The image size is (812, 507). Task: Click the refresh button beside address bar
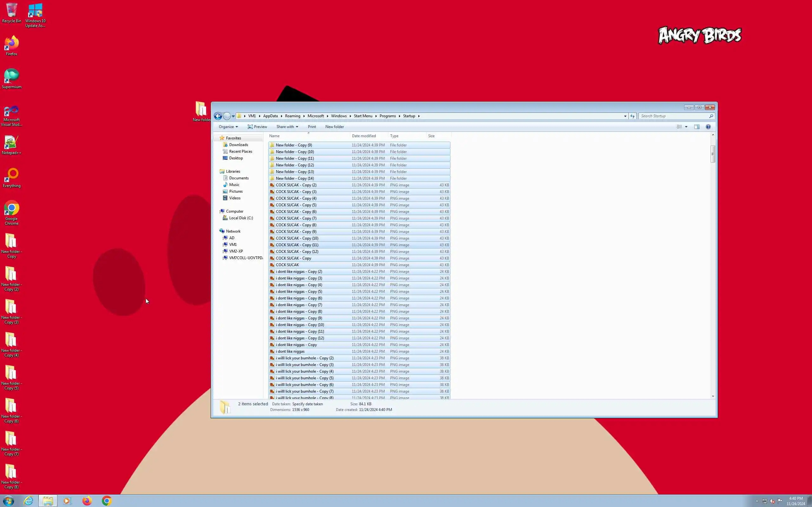tap(632, 116)
